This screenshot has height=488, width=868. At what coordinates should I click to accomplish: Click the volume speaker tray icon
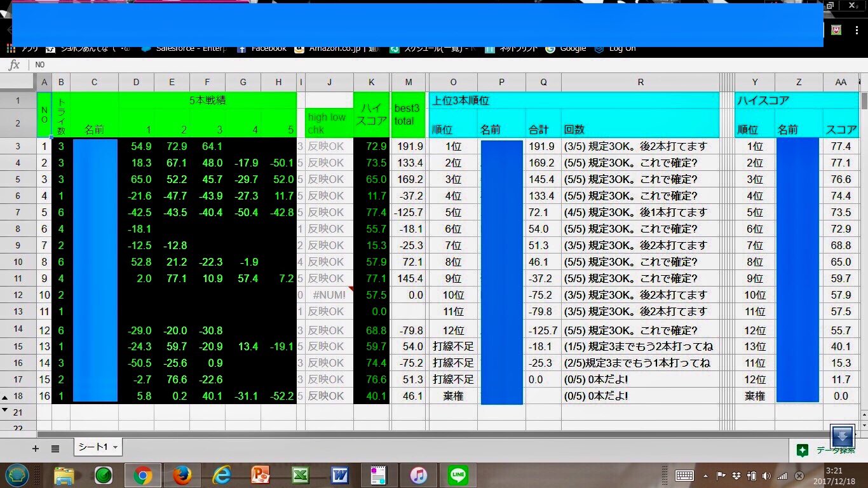click(x=766, y=475)
